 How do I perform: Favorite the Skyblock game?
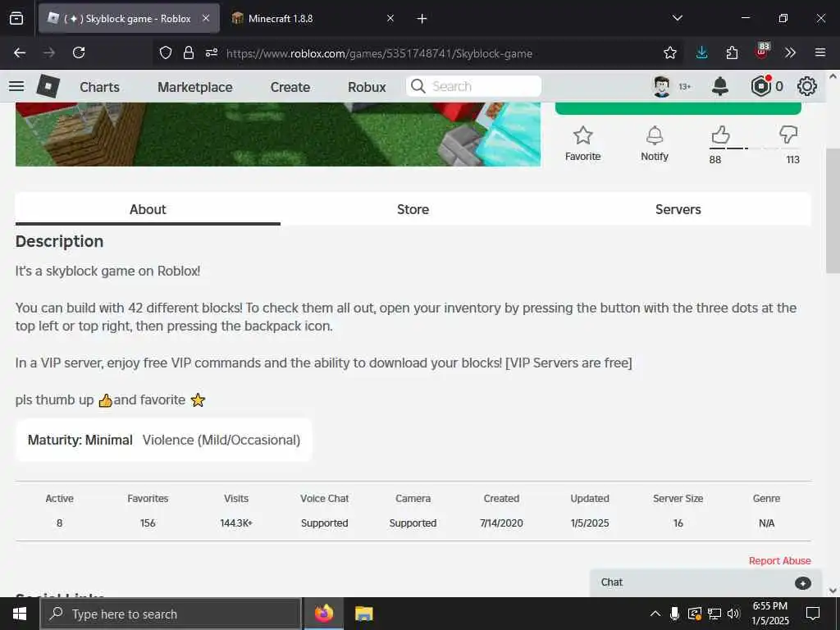point(583,144)
